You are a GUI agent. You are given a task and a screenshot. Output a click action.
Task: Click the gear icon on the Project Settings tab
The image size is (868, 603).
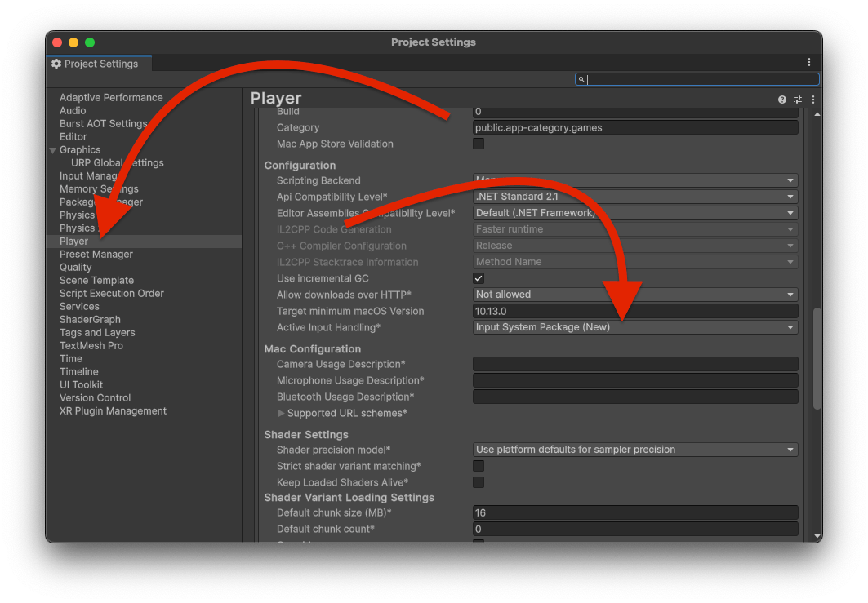[56, 63]
